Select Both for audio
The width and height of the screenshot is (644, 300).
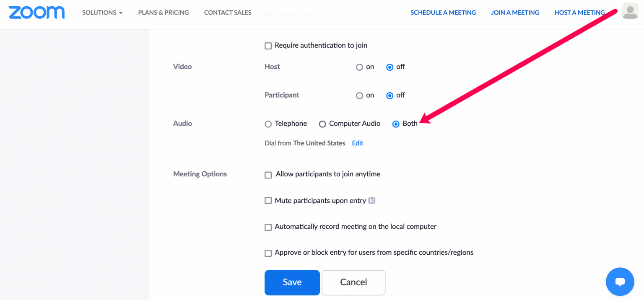396,124
